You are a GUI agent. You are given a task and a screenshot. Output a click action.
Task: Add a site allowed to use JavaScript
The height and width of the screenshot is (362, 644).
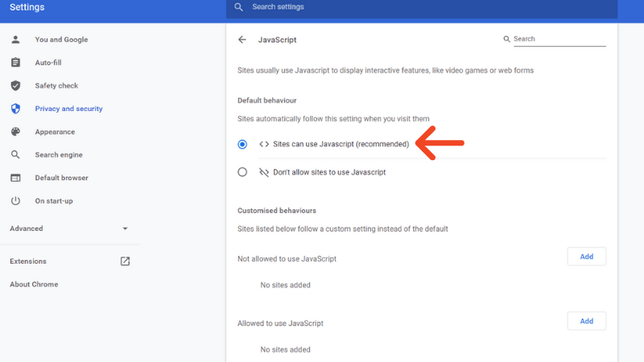click(587, 321)
